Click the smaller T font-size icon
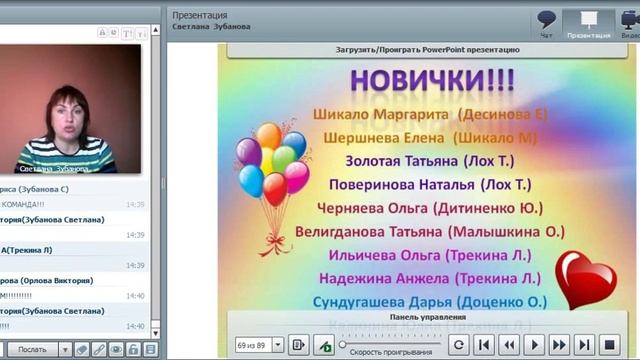The height and width of the screenshot is (360, 640). 141,34
